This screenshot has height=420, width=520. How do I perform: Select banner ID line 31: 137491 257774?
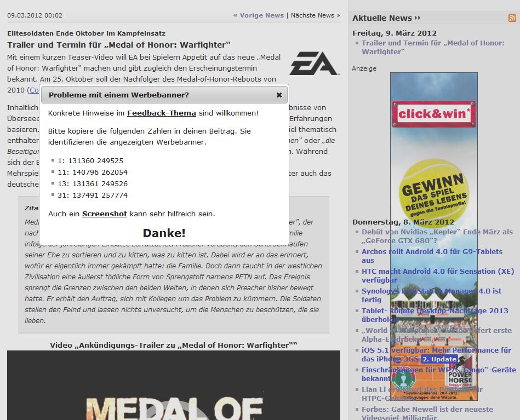pos(93,195)
